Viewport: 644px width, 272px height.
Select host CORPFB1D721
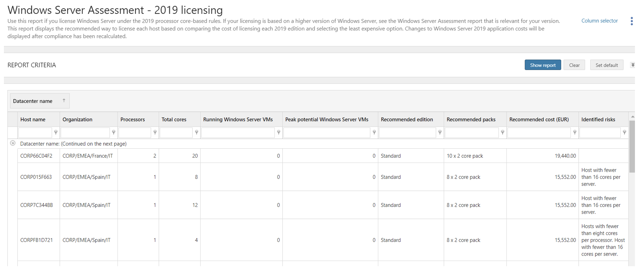tap(36, 240)
